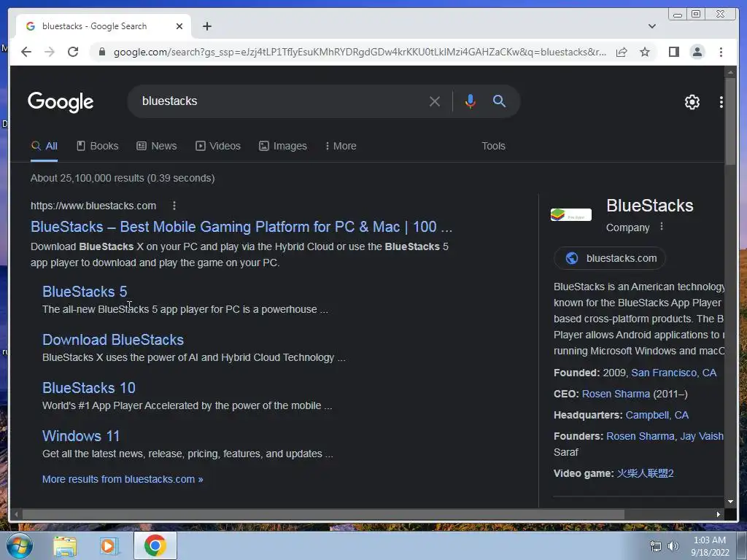Screen dimensions: 747x560
Task: Click the horizontal scrollbar right arrow
Action: [x=719, y=514]
